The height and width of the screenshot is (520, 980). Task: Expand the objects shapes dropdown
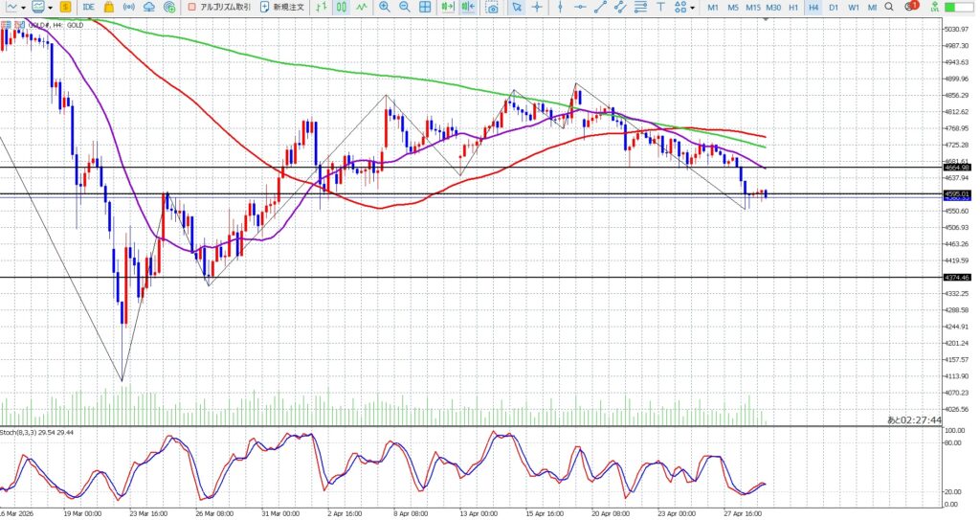(693, 8)
